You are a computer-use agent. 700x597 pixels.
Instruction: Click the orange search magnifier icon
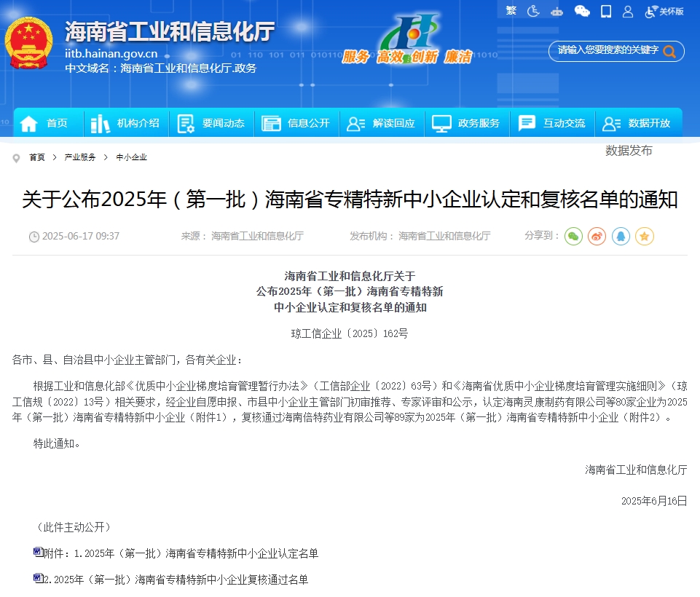pyautogui.click(x=669, y=51)
